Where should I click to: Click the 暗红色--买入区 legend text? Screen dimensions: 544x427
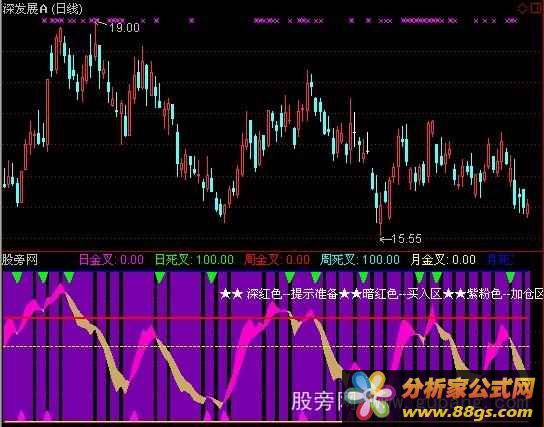(402, 294)
